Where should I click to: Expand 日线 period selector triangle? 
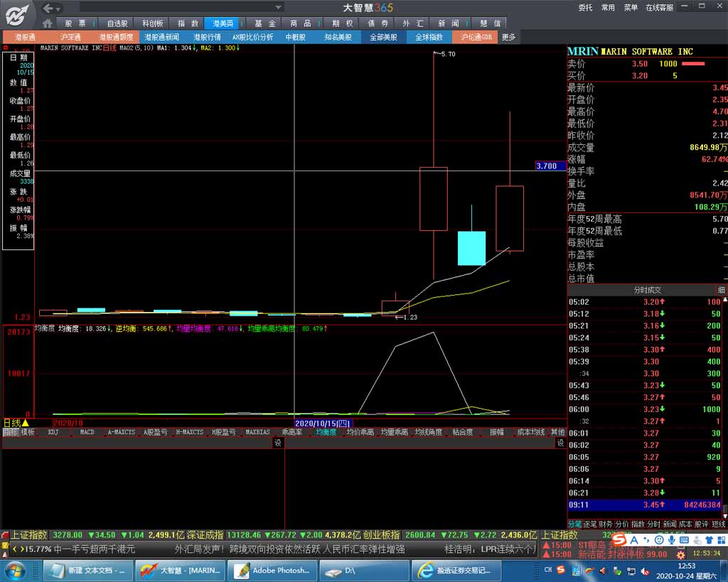coord(25,423)
